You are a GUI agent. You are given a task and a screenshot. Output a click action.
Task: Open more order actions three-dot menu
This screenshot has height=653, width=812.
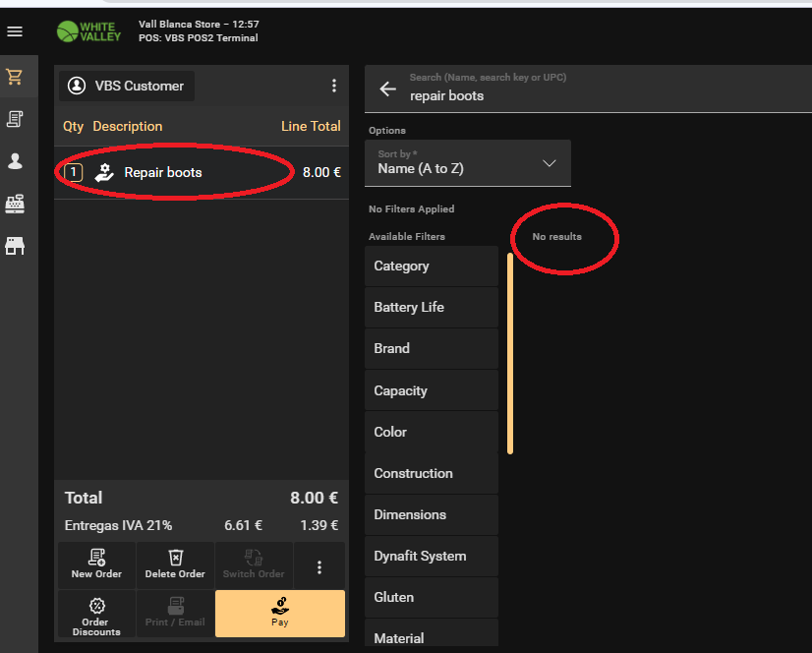coord(319,566)
